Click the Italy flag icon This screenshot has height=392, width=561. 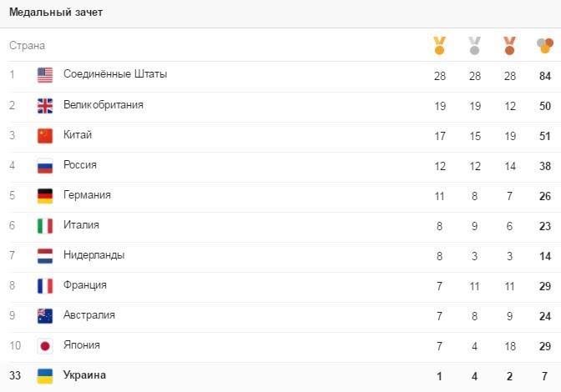(x=45, y=225)
